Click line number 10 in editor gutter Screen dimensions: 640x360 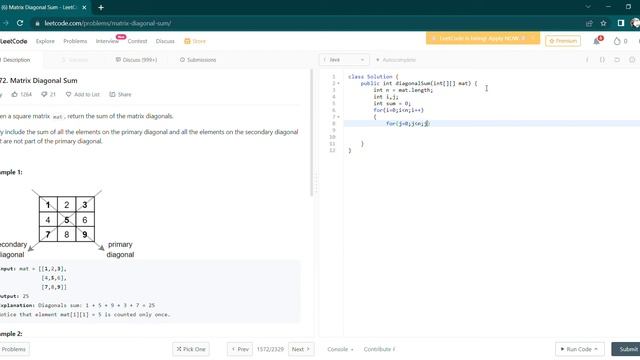click(332, 137)
